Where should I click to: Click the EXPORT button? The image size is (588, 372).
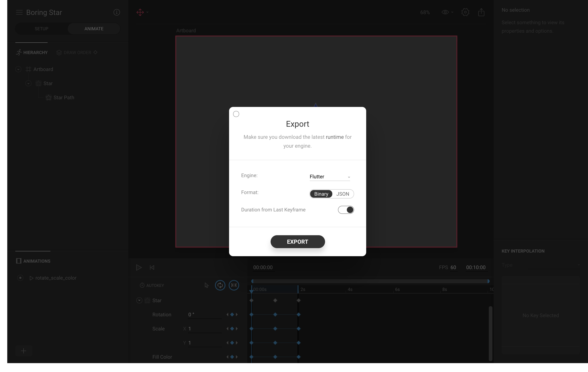(x=297, y=242)
